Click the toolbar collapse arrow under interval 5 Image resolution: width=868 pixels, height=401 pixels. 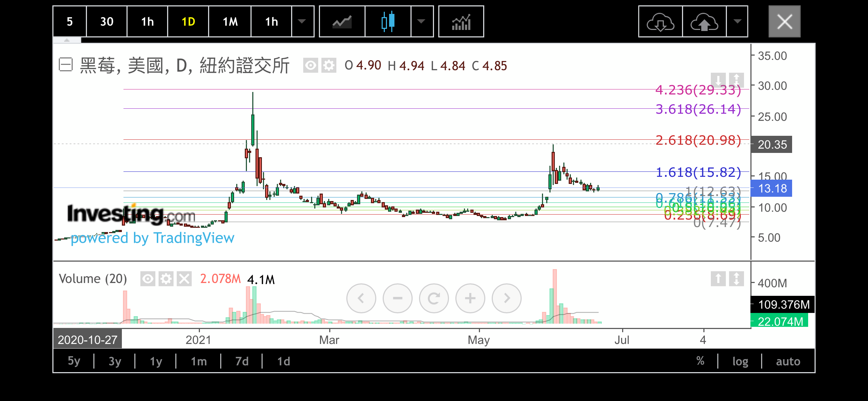67,40
